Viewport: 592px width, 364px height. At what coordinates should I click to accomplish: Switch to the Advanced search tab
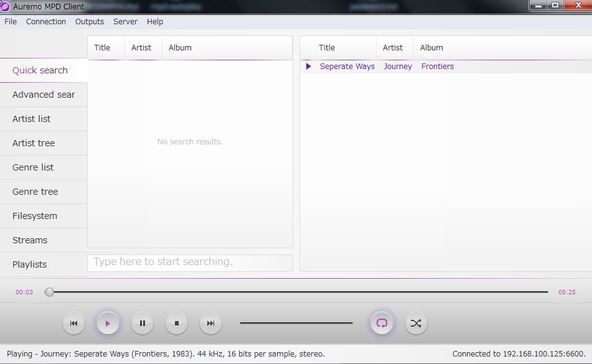tap(44, 95)
